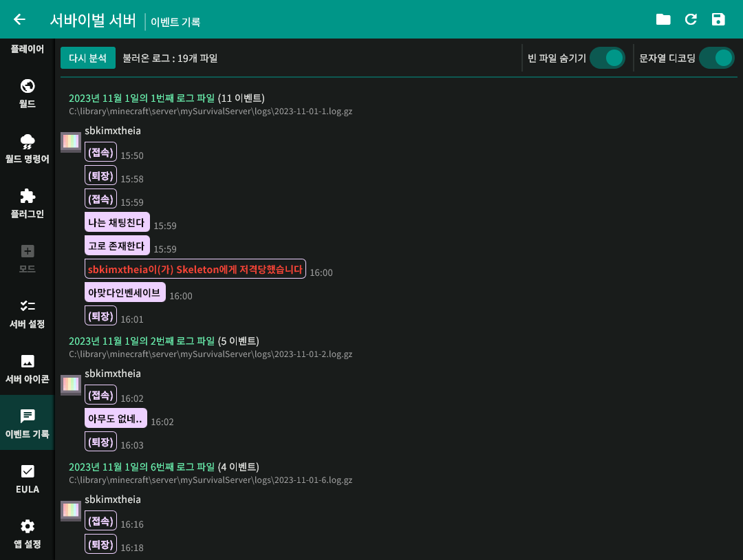Turn off 문자열 디코딩
Viewport: 743px width, 560px height.
[716, 58]
